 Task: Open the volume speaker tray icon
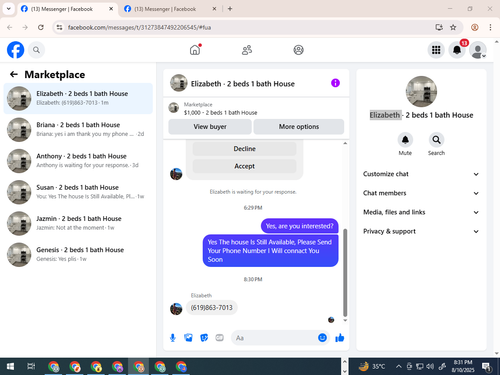point(430,367)
